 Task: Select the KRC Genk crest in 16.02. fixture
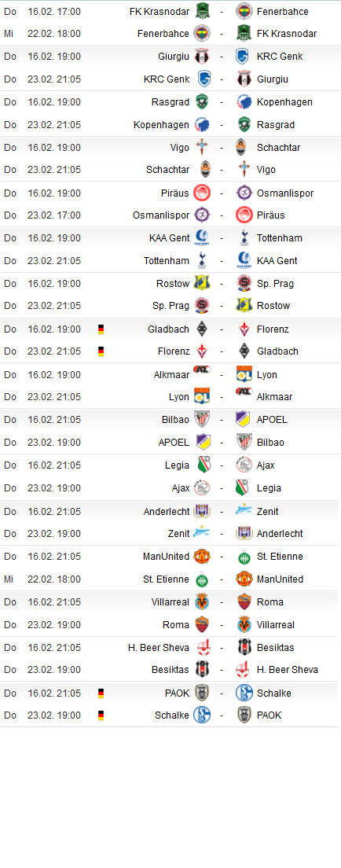[244, 57]
